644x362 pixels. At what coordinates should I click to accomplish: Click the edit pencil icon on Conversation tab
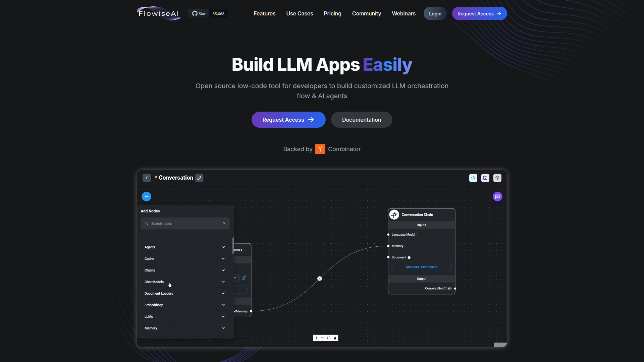click(199, 178)
